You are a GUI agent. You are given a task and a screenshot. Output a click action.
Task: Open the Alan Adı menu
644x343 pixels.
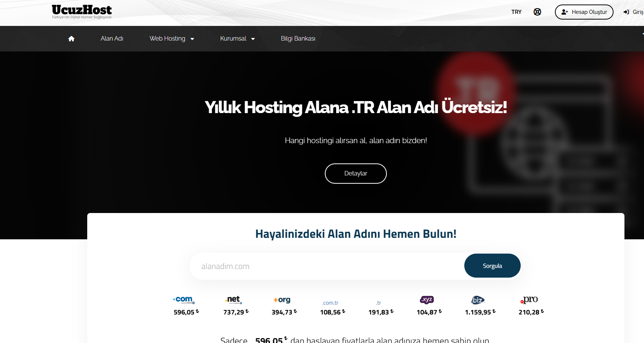[x=112, y=38]
